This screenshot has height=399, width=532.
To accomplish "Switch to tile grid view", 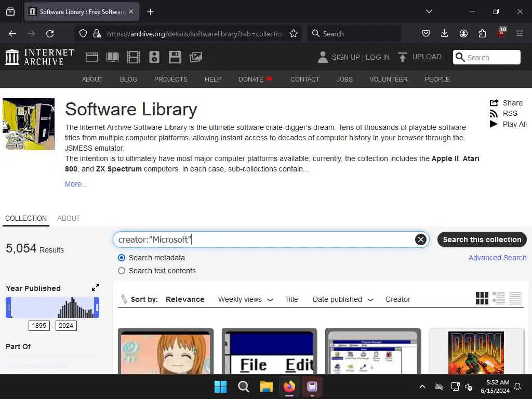I will click(x=482, y=298).
